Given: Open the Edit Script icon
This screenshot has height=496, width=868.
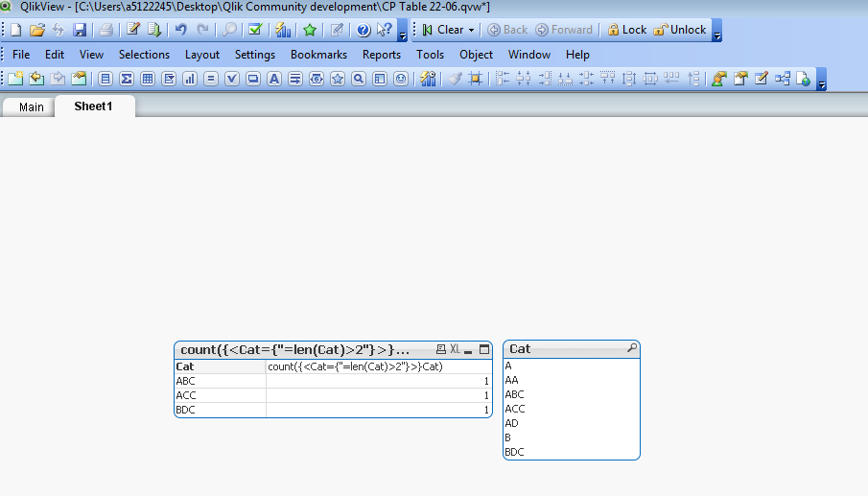Looking at the screenshot, I should click(133, 30).
